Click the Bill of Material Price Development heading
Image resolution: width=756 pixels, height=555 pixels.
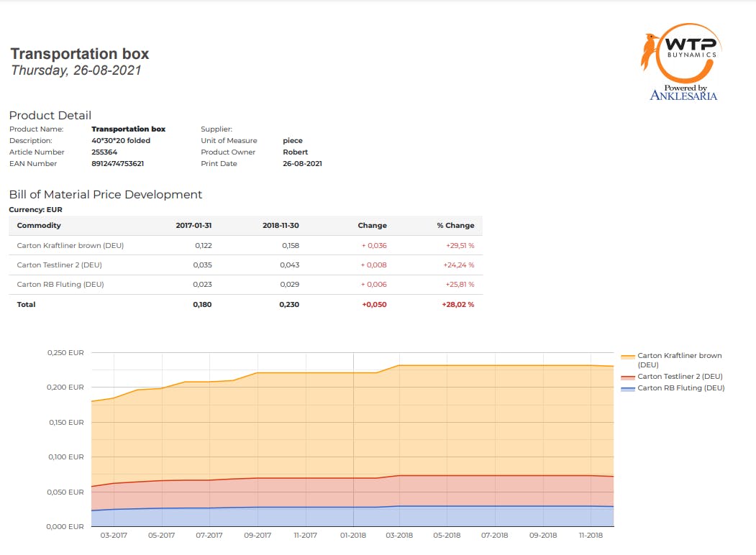[105, 195]
